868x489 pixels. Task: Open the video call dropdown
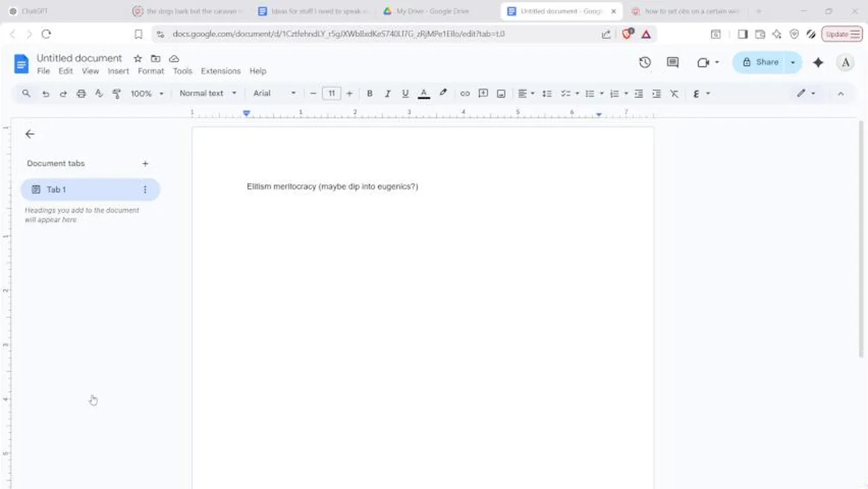coord(708,62)
